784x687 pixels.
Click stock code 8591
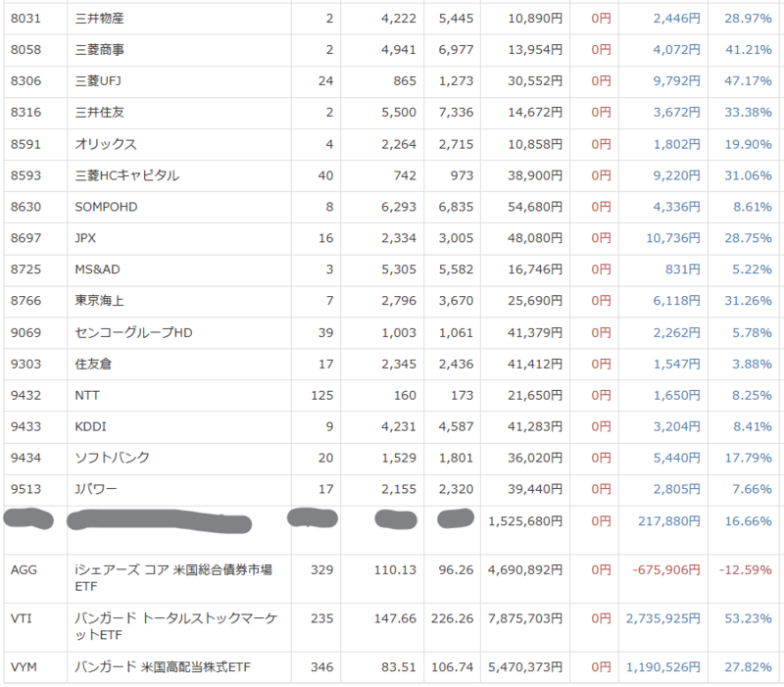[x=25, y=144]
